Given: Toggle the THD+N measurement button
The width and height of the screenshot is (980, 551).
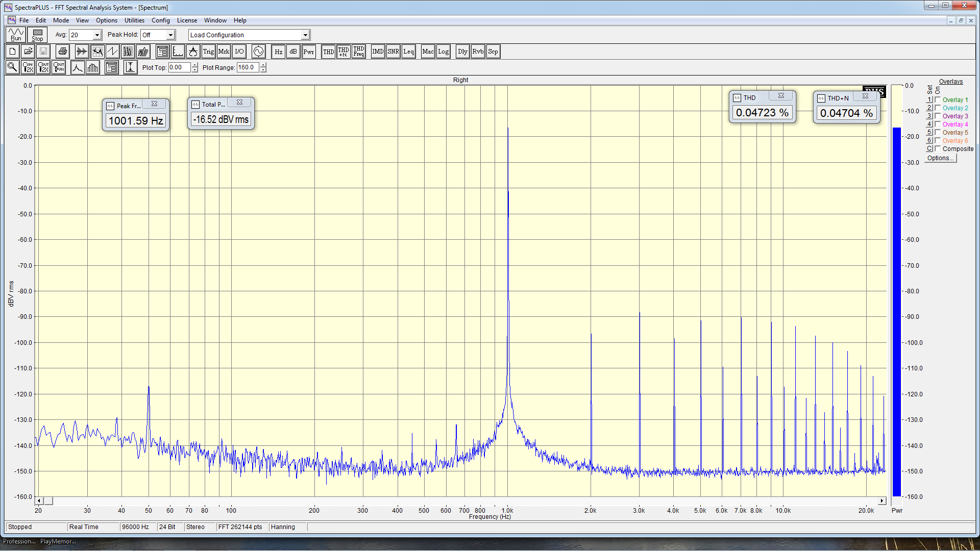Looking at the screenshot, I should (x=344, y=52).
